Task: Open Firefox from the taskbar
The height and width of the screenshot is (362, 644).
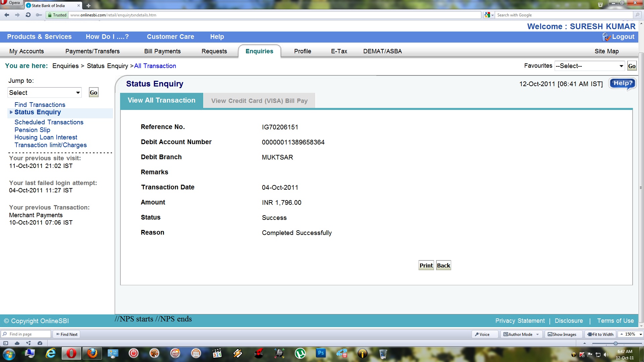Action: coord(92,353)
